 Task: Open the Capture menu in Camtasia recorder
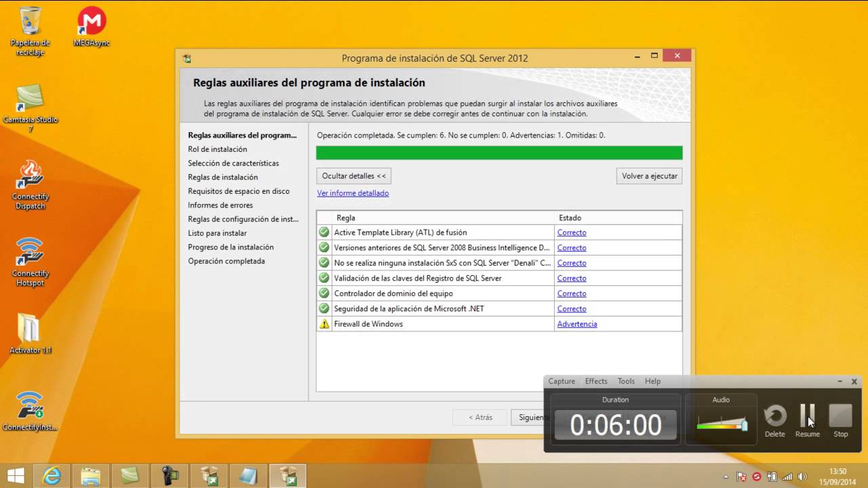(x=561, y=382)
